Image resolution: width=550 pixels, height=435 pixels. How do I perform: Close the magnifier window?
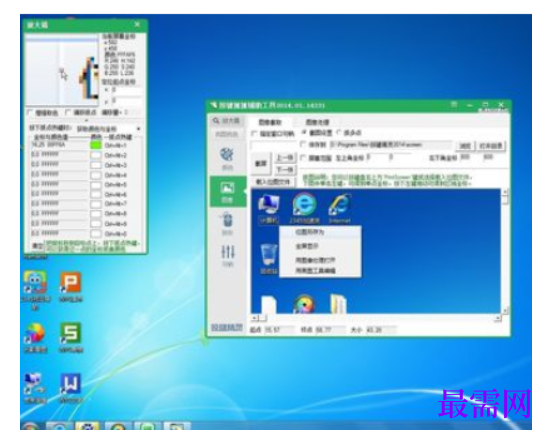[x=137, y=24]
